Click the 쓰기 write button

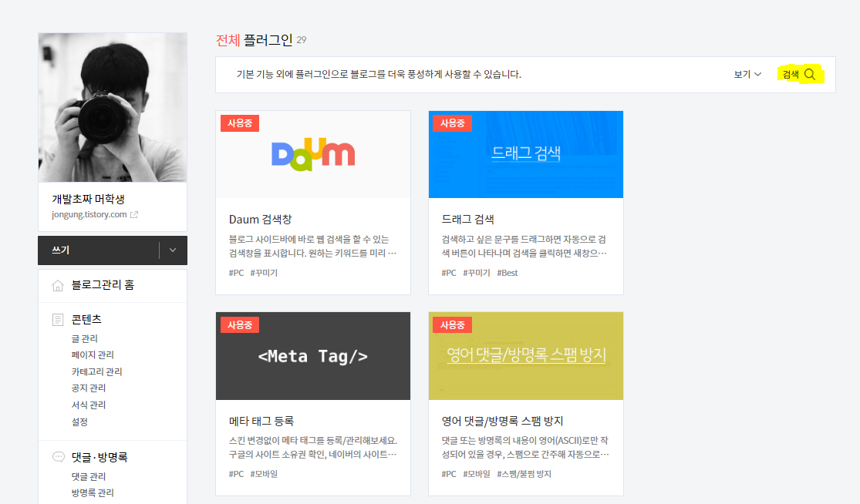pyautogui.click(x=99, y=250)
